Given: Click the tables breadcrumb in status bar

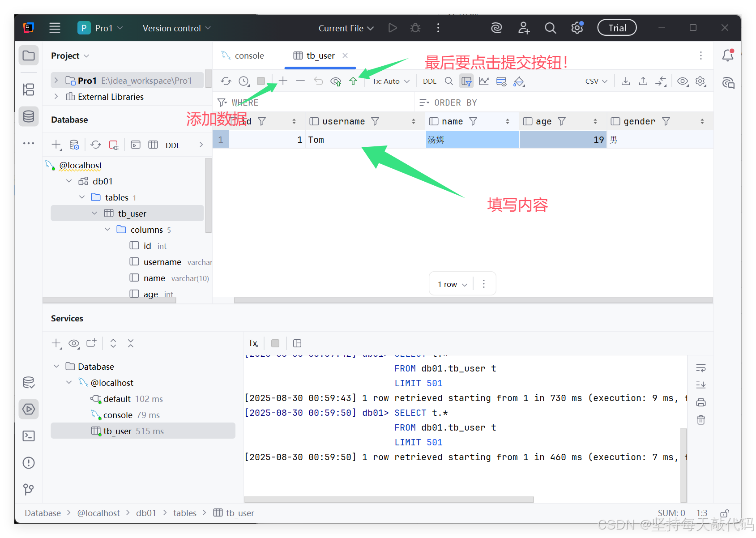Looking at the screenshot, I should tap(185, 513).
